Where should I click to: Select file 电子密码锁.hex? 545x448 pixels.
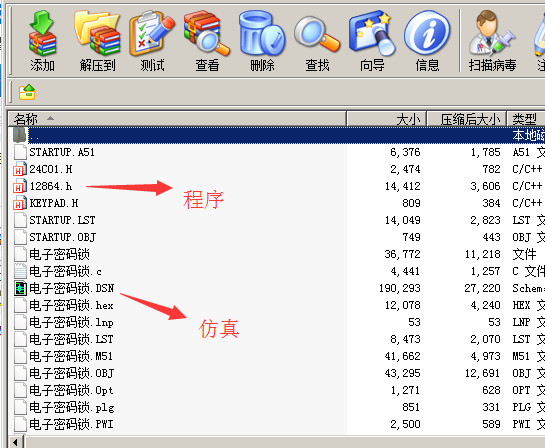click(x=71, y=306)
